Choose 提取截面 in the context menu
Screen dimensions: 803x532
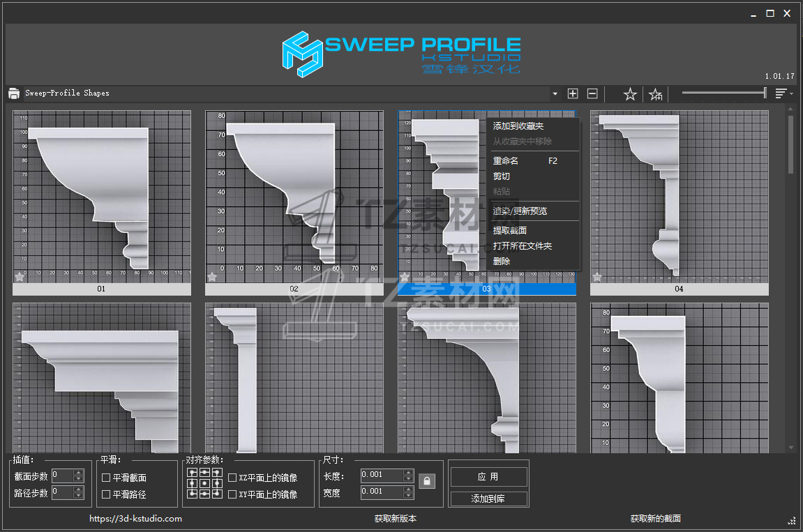(x=534, y=230)
